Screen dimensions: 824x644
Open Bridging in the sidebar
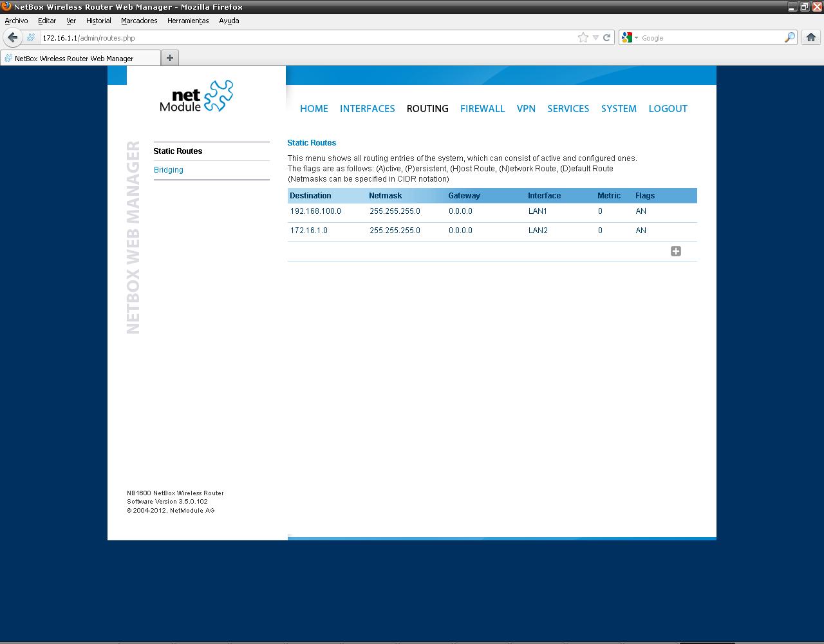point(169,170)
